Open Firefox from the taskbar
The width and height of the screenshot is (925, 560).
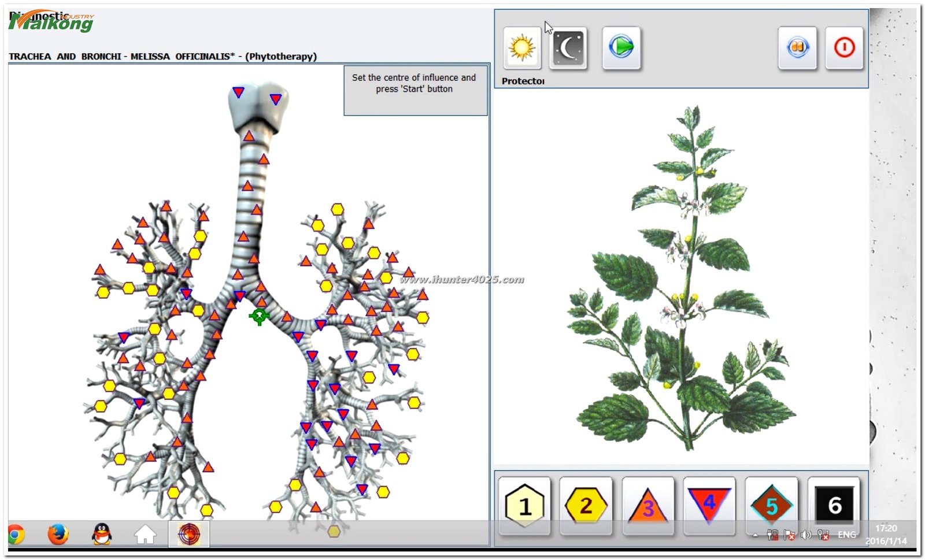pos(58,535)
